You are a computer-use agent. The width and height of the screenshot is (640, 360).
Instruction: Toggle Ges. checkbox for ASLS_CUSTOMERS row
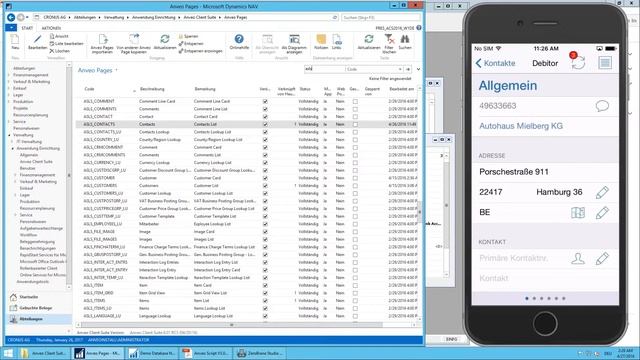click(x=355, y=186)
